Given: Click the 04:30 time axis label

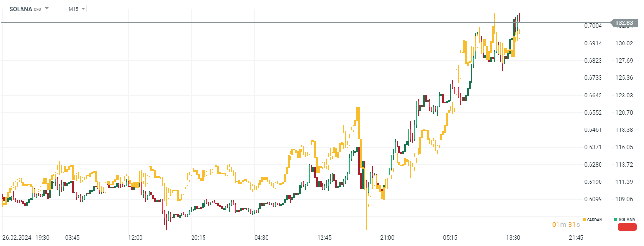Looking at the screenshot, I should coord(261,237).
